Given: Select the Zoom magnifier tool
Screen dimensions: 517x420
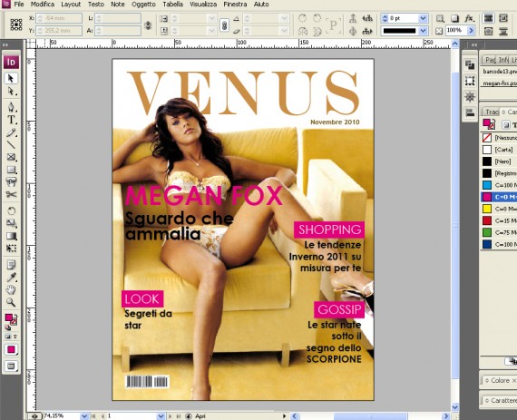Looking at the screenshot, I should click(11, 302).
